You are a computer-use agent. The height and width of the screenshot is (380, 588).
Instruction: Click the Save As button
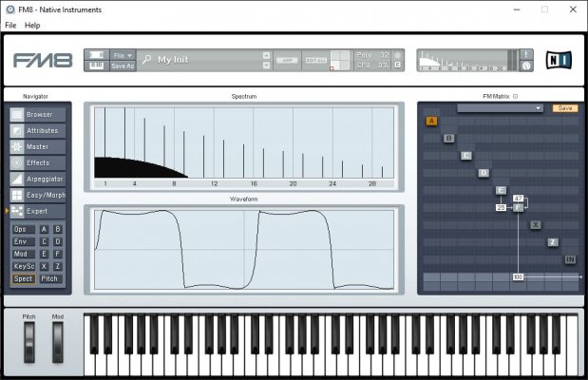tap(123, 66)
